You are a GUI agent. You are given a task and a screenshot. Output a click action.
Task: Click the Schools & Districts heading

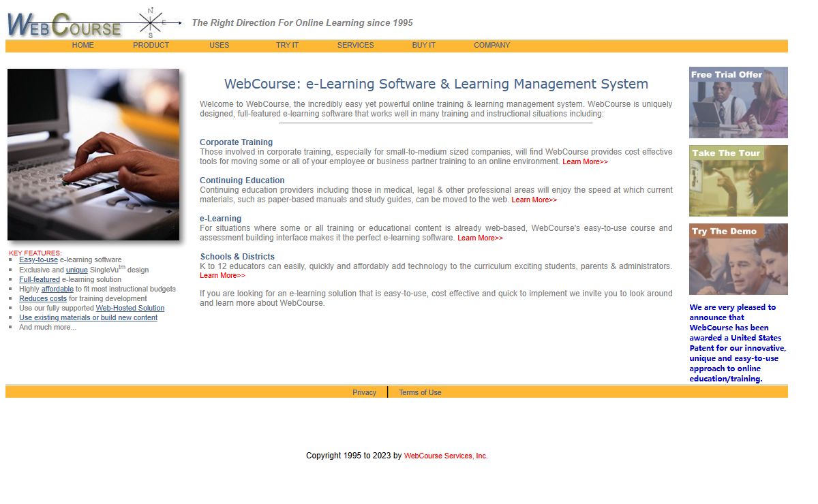click(x=237, y=257)
